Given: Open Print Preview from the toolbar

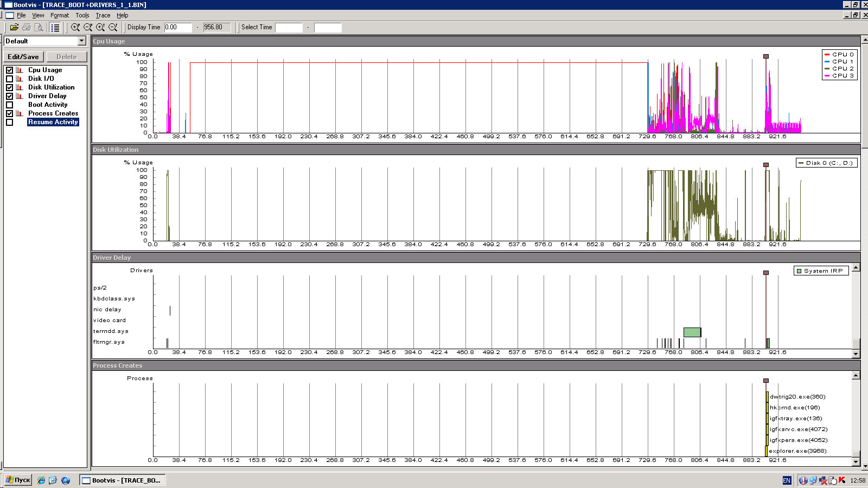Looking at the screenshot, I should 39,27.
